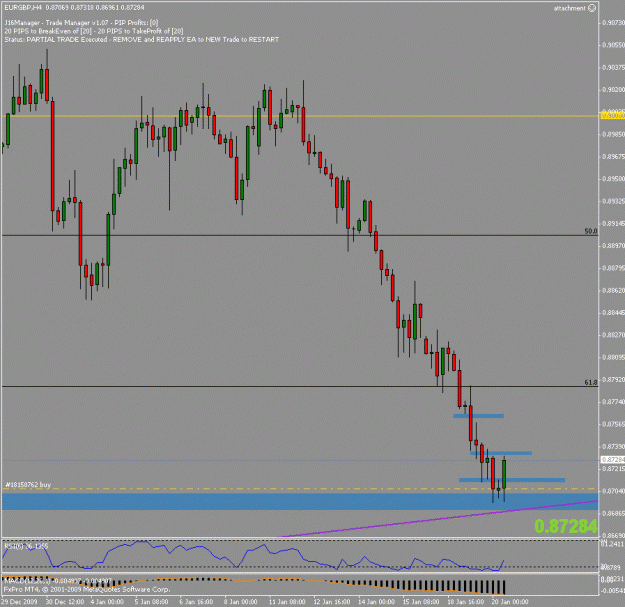Click the 0.90730 price axis label
This screenshot has width=625, height=607.
tap(613, 23)
